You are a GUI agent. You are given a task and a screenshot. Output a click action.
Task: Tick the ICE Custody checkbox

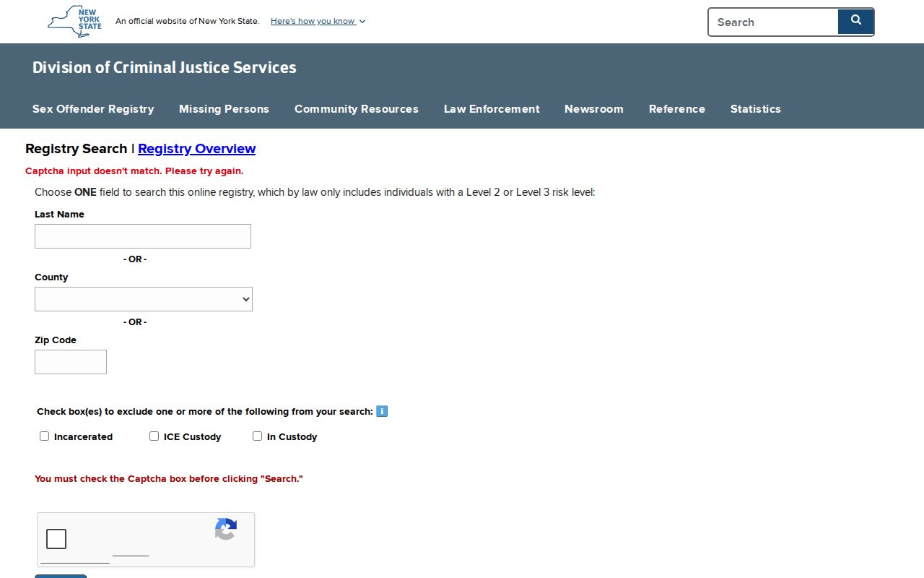(x=154, y=436)
